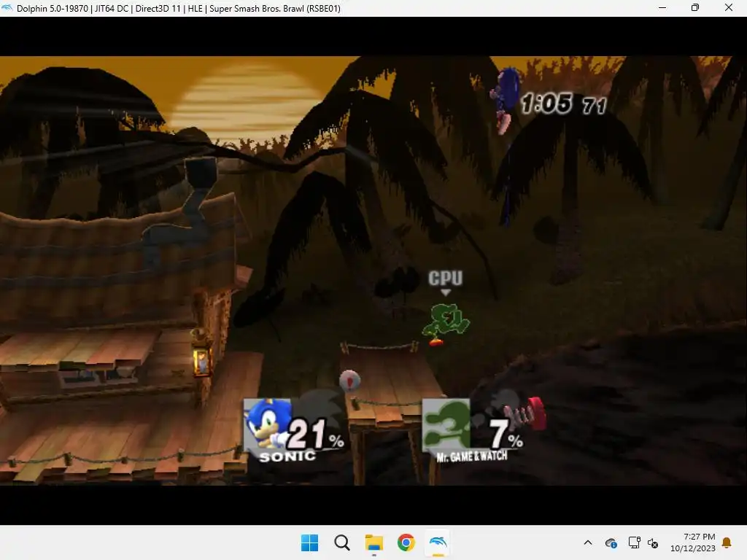This screenshot has height=560, width=747.
Task: Launch Google Chrome from the taskbar
Action: click(406, 542)
